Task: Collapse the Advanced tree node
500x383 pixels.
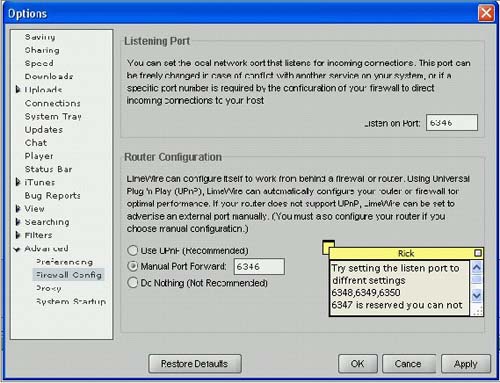Action: (x=17, y=249)
